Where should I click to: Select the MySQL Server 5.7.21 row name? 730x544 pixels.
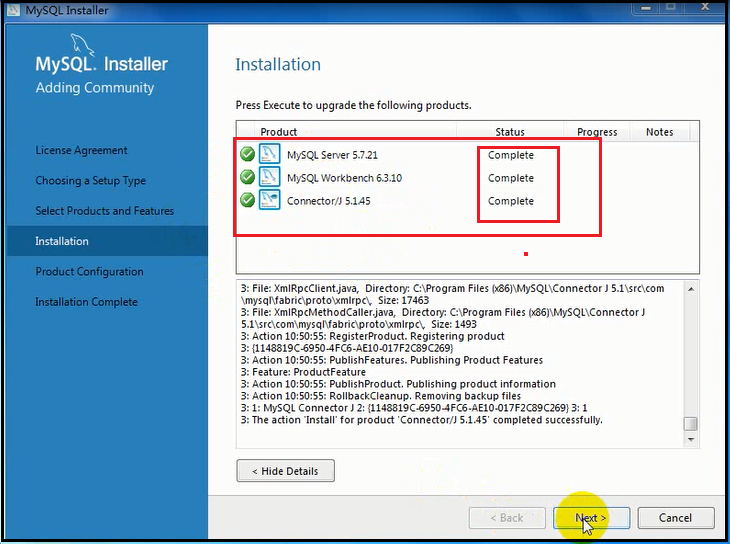click(332, 155)
